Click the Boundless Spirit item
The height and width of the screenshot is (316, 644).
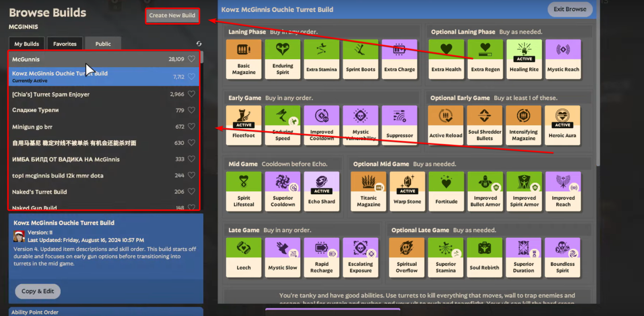562,257
